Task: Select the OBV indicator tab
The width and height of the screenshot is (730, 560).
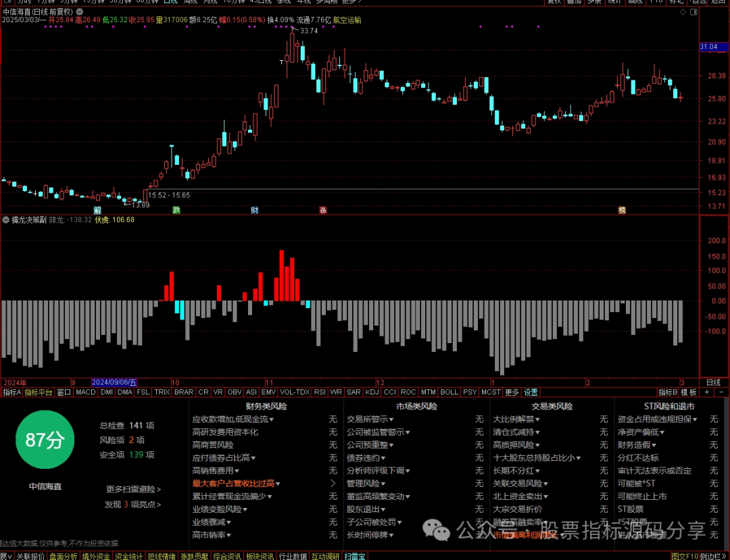Action: click(235, 392)
